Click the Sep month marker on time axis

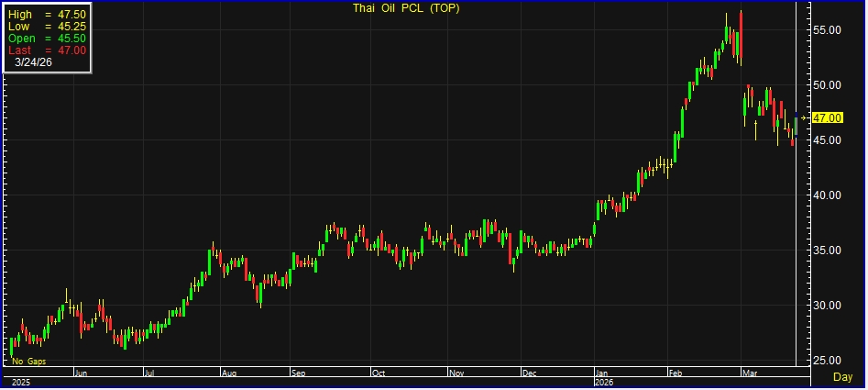pyautogui.click(x=299, y=373)
